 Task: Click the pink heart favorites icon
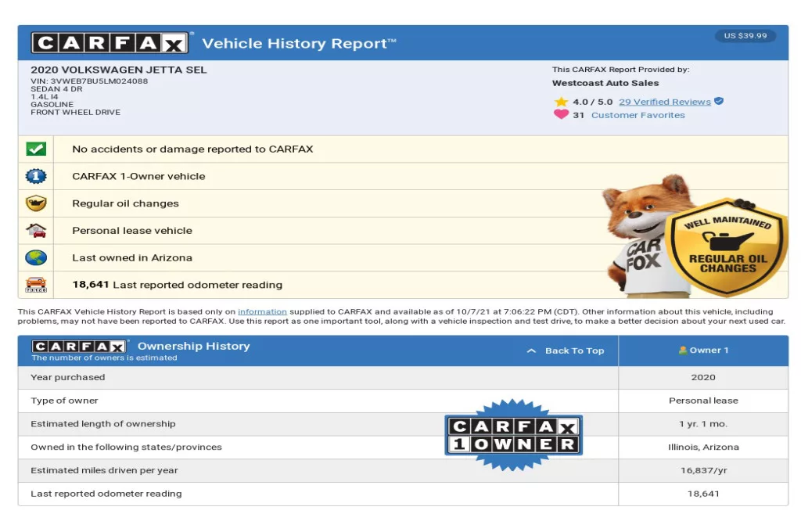click(x=561, y=115)
